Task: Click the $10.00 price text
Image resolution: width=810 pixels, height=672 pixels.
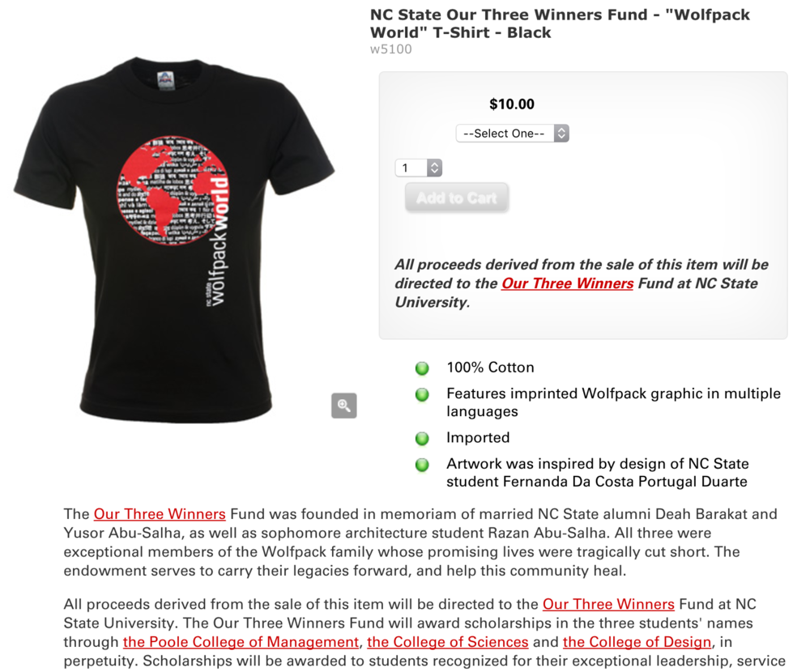Action: click(x=512, y=104)
